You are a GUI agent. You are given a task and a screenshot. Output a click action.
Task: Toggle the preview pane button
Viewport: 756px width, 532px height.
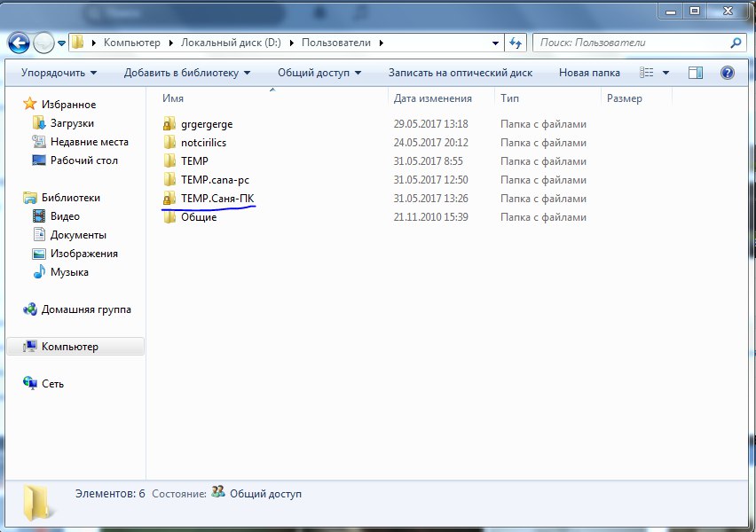click(696, 73)
